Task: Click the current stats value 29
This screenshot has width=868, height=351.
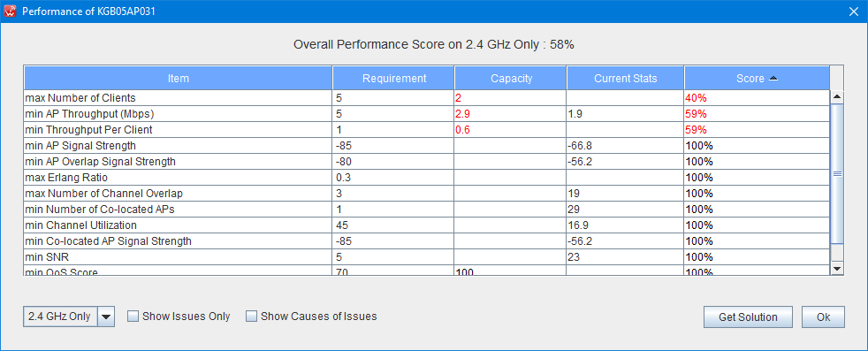Action: click(x=574, y=210)
